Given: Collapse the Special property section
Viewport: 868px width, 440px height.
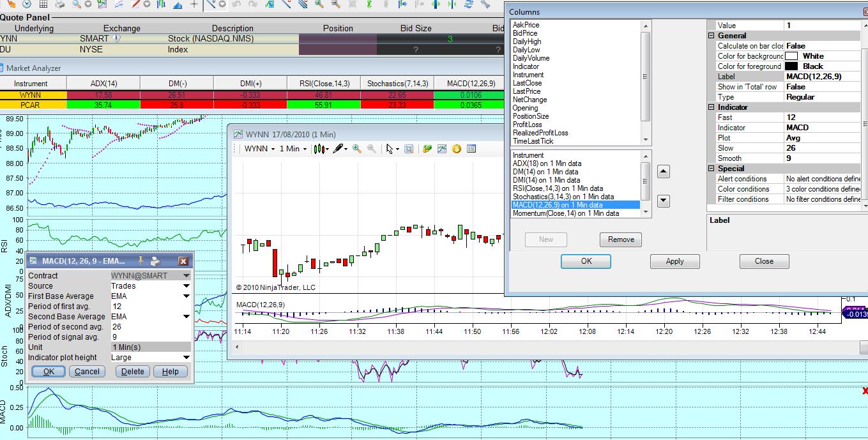Looking at the screenshot, I should tap(712, 169).
